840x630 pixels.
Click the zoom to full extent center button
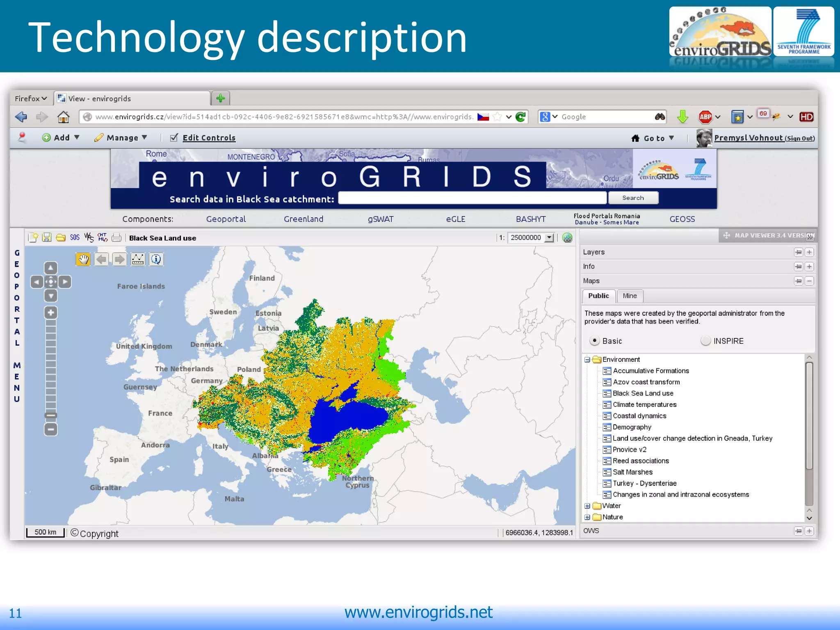coord(50,282)
